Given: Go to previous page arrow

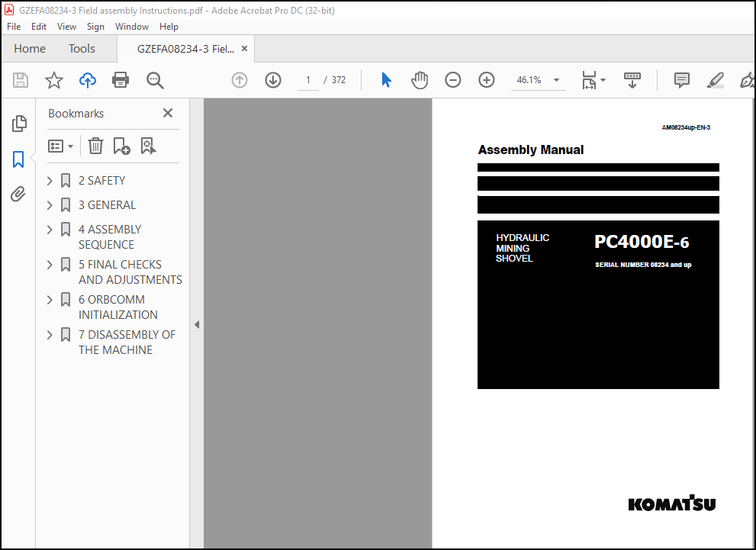Looking at the screenshot, I should (x=240, y=80).
